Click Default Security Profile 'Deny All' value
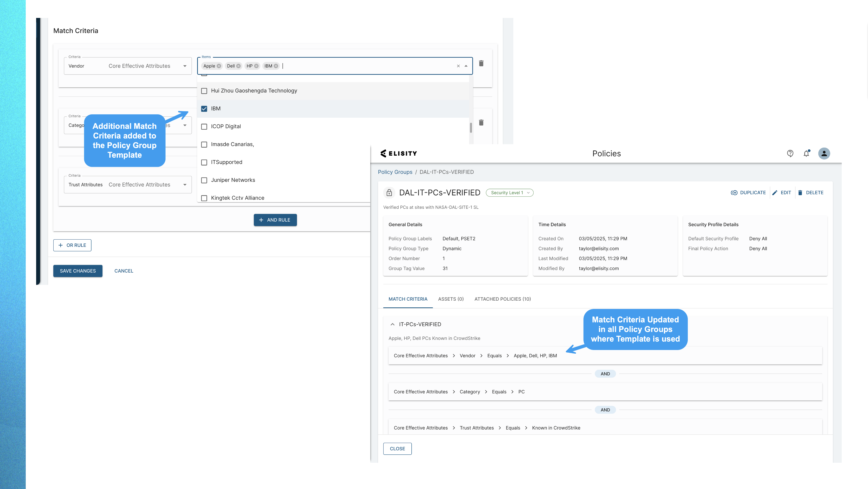Screen dimensions: 868x489 pyautogui.click(x=758, y=239)
